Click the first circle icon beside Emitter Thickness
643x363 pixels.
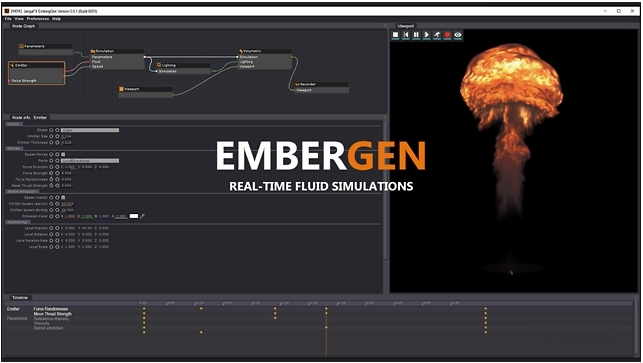pyautogui.click(x=52, y=142)
